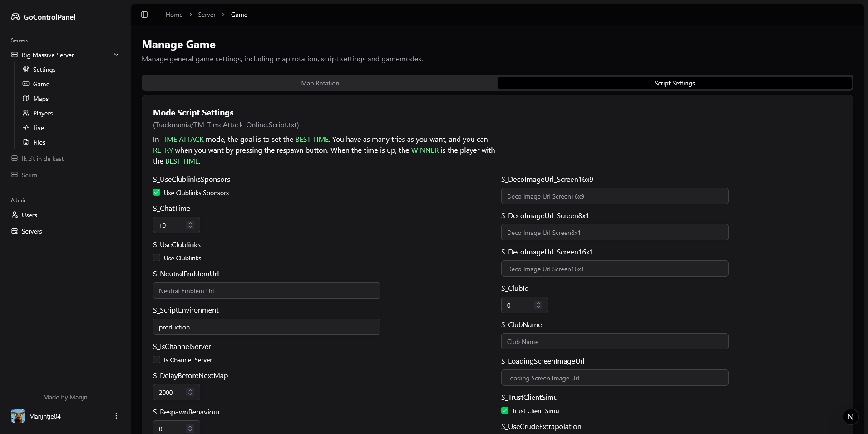868x434 pixels.
Task: Click the Deco Image Url Screen8x1 field
Action: [x=615, y=232]
